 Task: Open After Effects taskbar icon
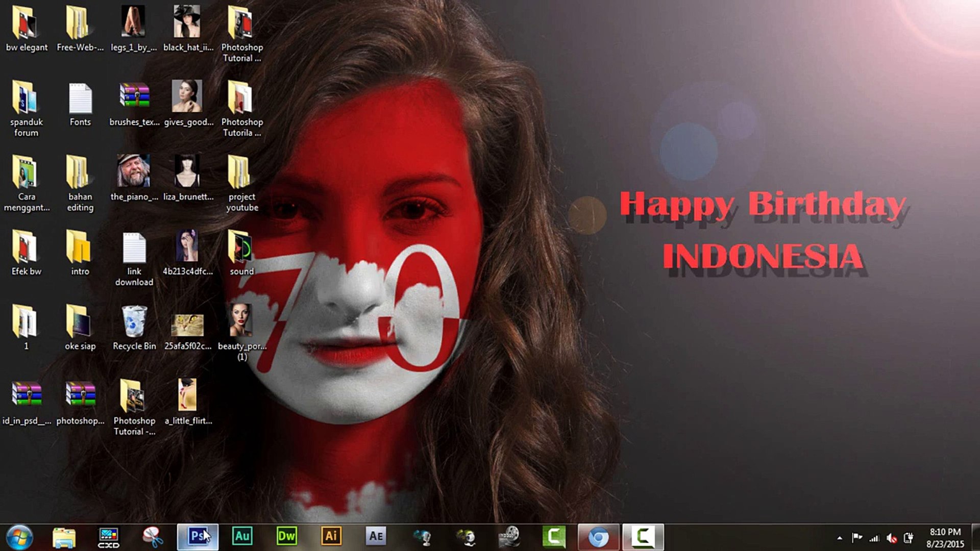376,537
